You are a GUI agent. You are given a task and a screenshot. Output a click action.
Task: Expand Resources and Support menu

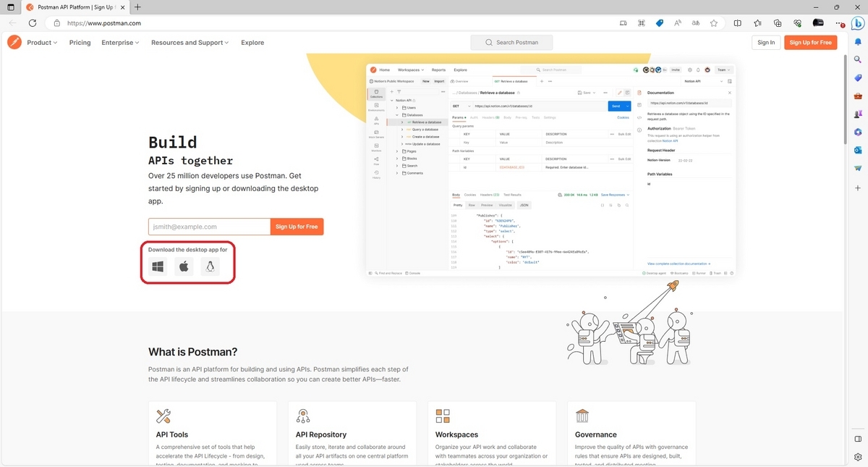[x=190, y=43]
